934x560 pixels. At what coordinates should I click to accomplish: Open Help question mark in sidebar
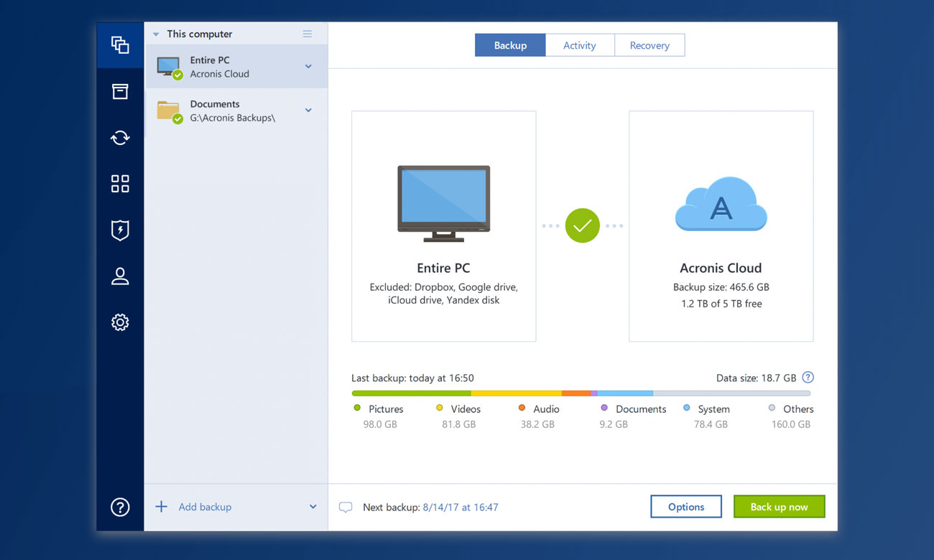tap(120, 507)
